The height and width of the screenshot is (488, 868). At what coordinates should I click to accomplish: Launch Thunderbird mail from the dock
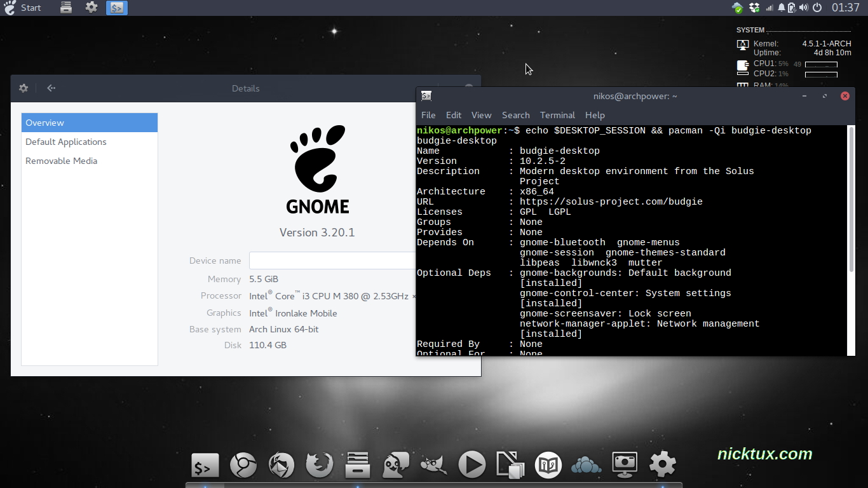tap(281, 465)
